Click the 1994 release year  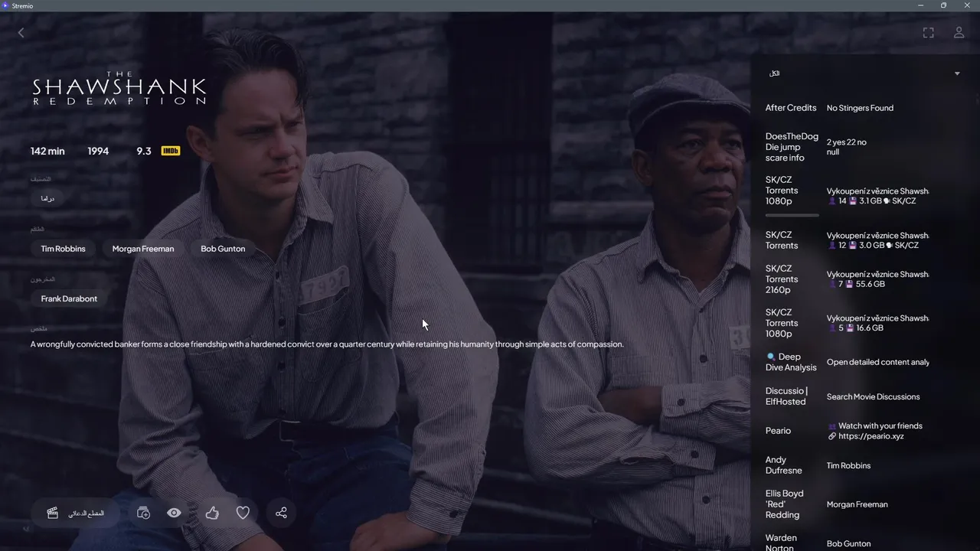[98, 151]
